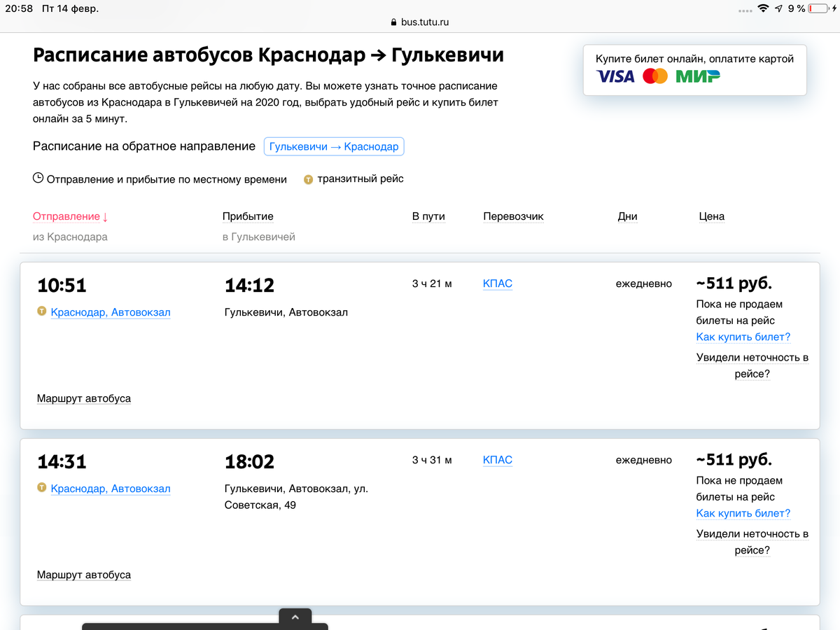The width and height of the screenshot is (840, 630).
Task: Open КПАС carrier for 14:31 trip
Action: point(498,460)
